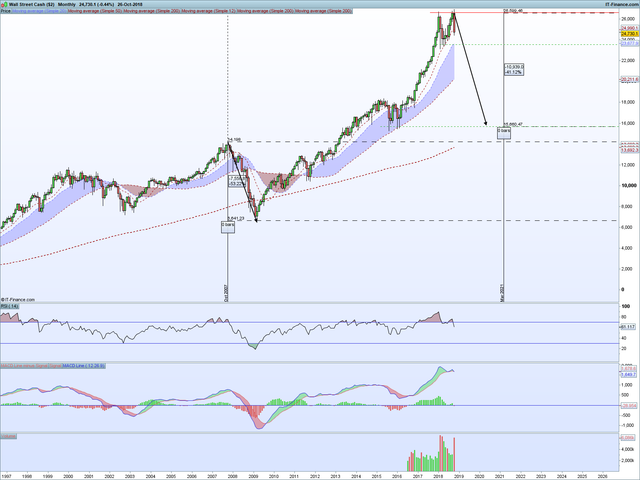This screenshot has width=640, height=480.
Task: Select the Mar 2021 vertical line label
Action: pos(502,293)
